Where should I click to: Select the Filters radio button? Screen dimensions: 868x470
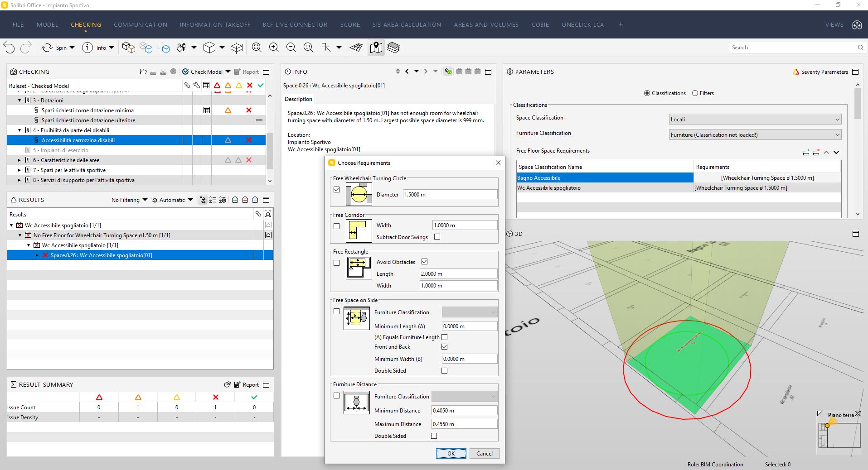[695, 93]
